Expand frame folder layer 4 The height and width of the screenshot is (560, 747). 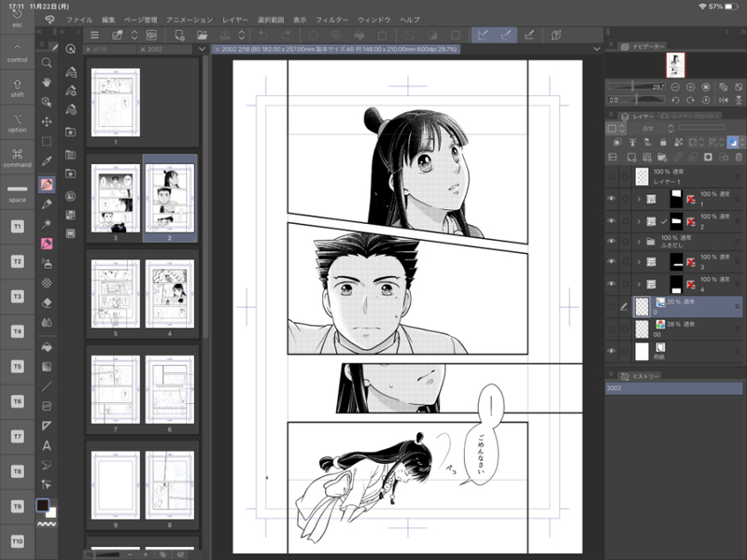[639, 284]
